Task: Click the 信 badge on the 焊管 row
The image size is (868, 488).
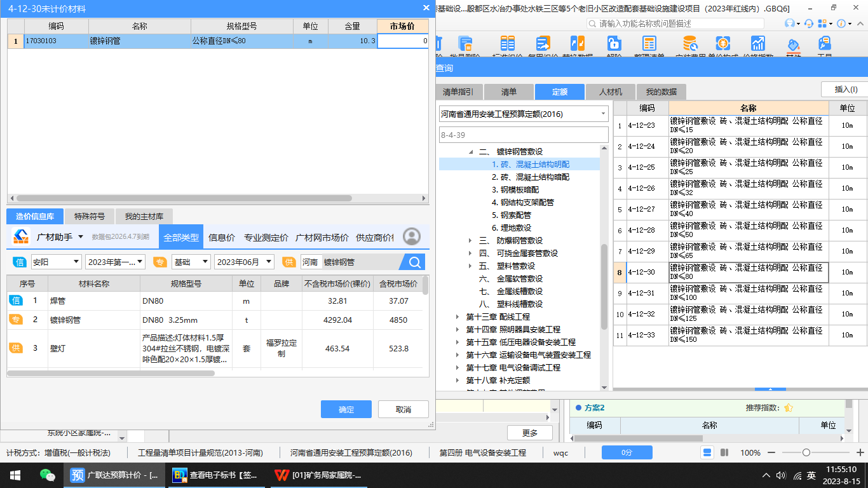Action: tap(15, 301)
